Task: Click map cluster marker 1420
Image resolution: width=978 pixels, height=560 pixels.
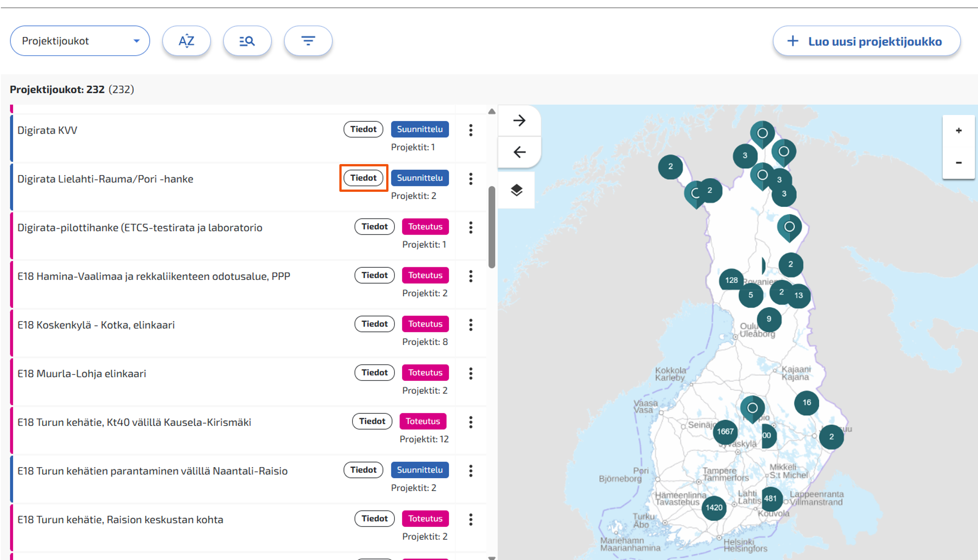Action: [x=714, y=508]
